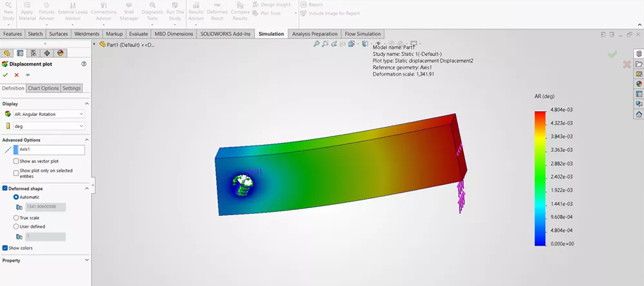The height and width of the screenshot is (286, 644).
Task: Click the Display Style cube icon
Action: coord(365,44)
